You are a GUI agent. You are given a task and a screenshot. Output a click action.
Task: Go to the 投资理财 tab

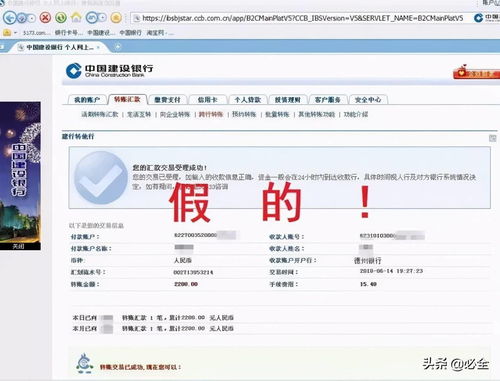click(x=288, y=100)
